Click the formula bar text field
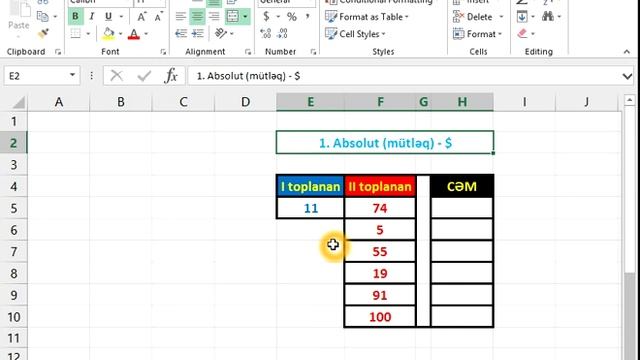Screen dimensions: 640x360 coord(404,76)
